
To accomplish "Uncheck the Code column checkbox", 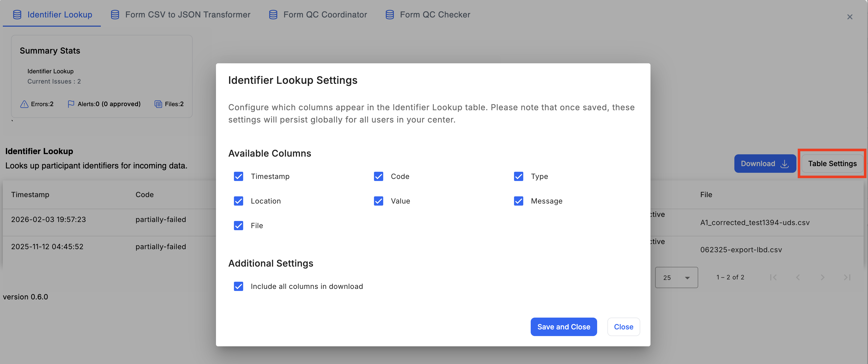I will (x=378, y=176).
